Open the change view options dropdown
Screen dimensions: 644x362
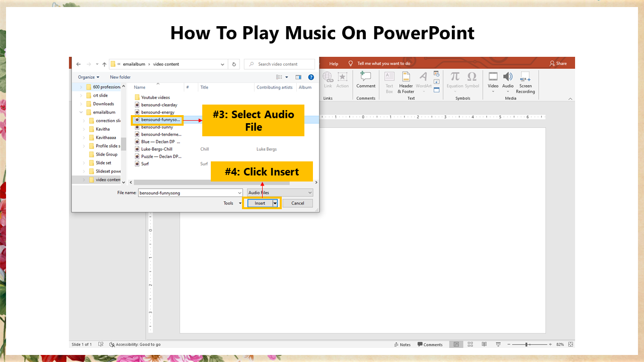pos(287,77)
